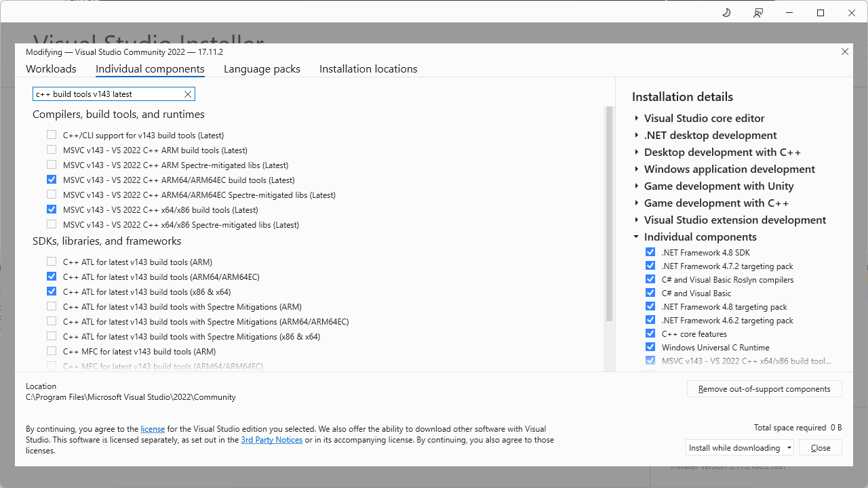Check C++ ATL for latest v143 (ARM)
The height and width of the screenshot is (488, 868).
52,262
